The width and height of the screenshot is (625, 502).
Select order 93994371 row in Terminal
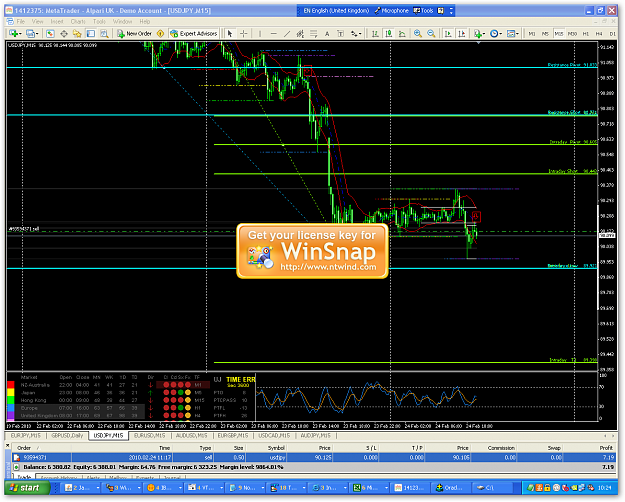314,457
